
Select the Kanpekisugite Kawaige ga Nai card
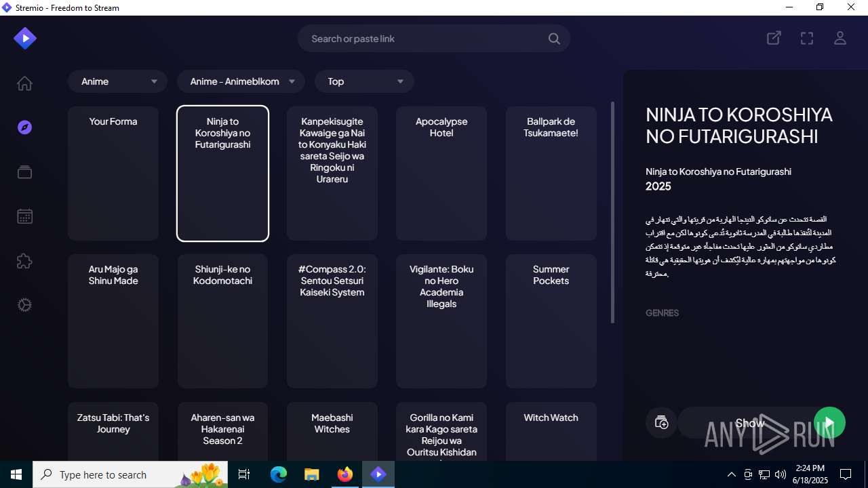point(332,174)
